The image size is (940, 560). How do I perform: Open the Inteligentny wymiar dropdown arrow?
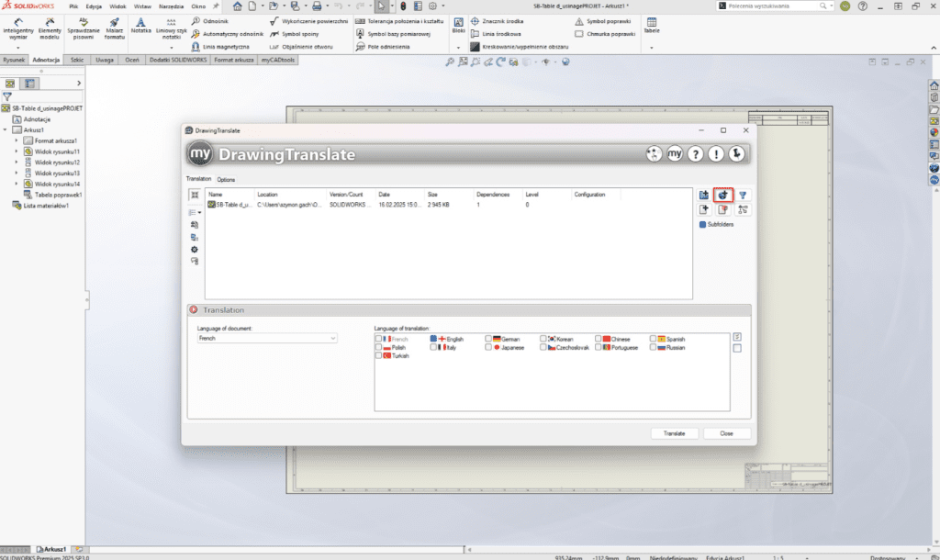pos(18,48)
